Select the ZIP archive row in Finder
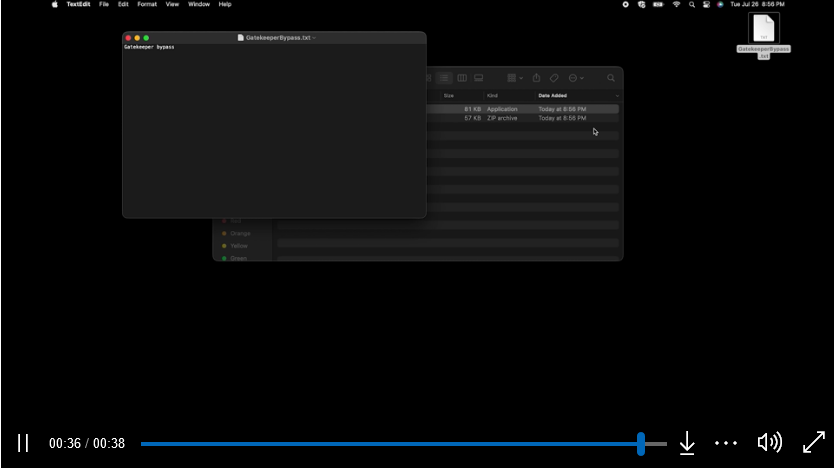Image resolution: width=834 pixels, height=469 pixels. pyautogui.click(x=522, y=118)
